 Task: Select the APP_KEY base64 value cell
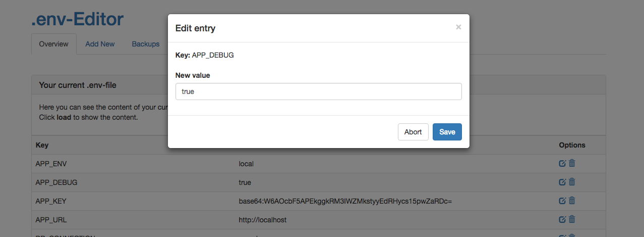[345, 201]
